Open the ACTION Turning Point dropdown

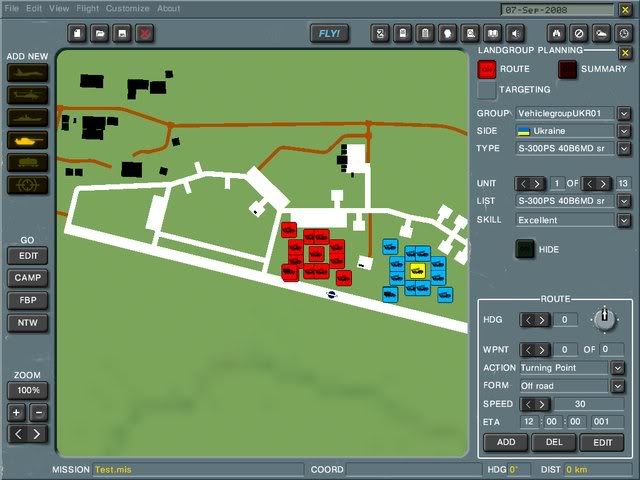(617, 368)
